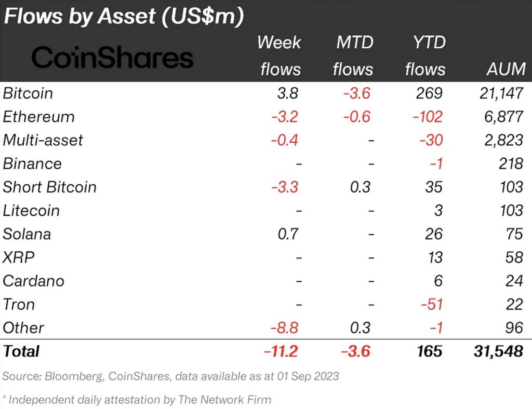The height and width of the screenshot is (409, 532).
Task: Select the Week flows column header
Action: click(280, 56)
